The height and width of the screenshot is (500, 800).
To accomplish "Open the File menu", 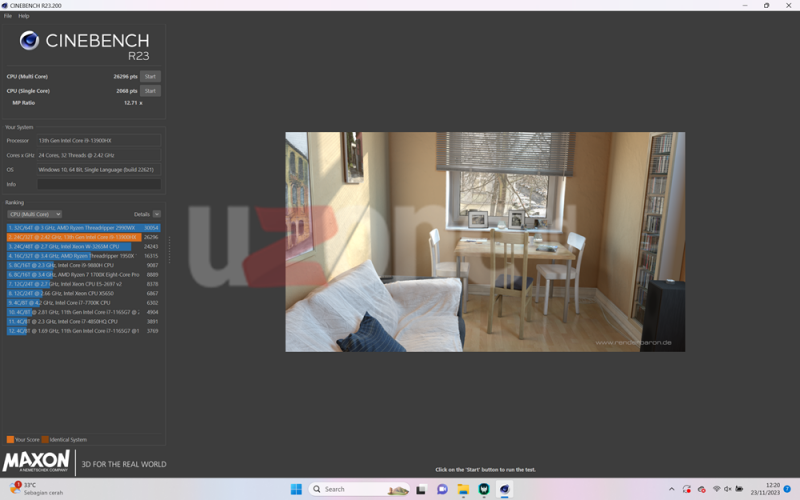I will click(x=8, y=16).
